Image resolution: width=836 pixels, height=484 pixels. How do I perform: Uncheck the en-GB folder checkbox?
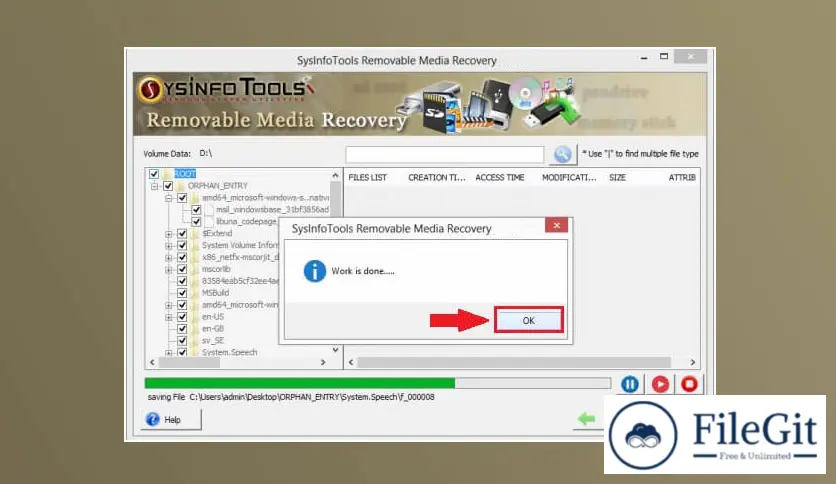tap(182, 328)
